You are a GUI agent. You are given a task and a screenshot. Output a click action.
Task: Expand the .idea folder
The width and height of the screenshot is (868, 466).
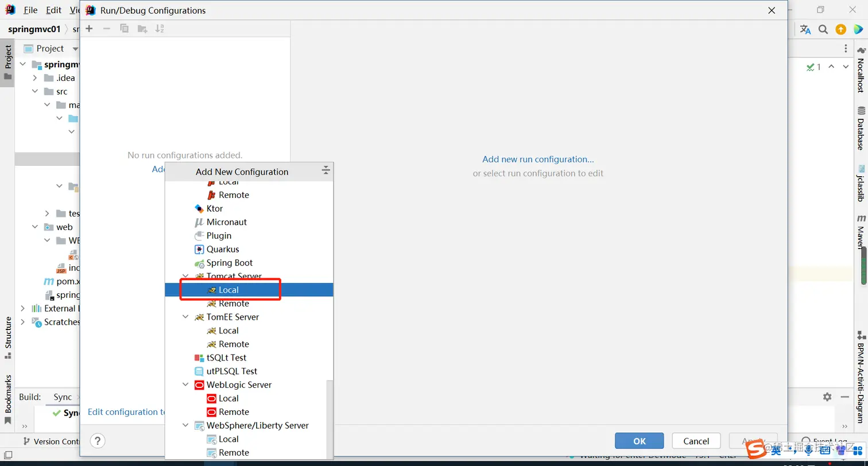point(35,78)
